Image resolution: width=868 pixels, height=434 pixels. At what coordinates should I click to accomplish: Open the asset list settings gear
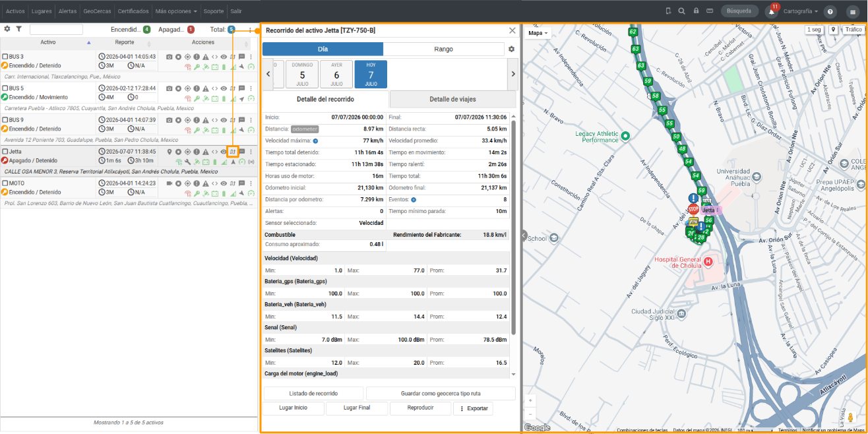[7, 29]
